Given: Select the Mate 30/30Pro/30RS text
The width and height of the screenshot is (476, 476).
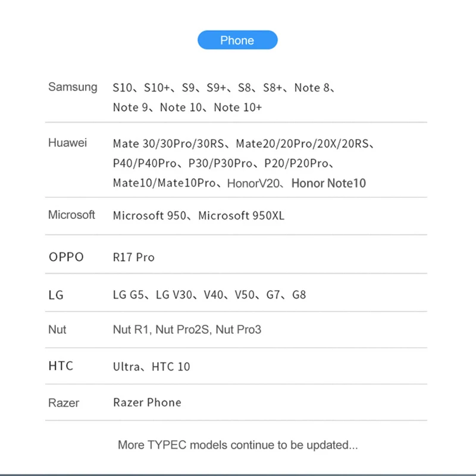Looking at the screenshot, I should click(x=168, y=143).
